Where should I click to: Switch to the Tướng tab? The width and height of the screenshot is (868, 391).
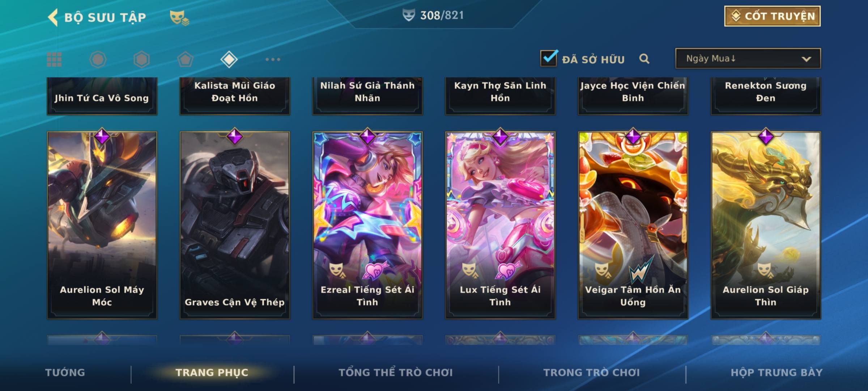65,373
